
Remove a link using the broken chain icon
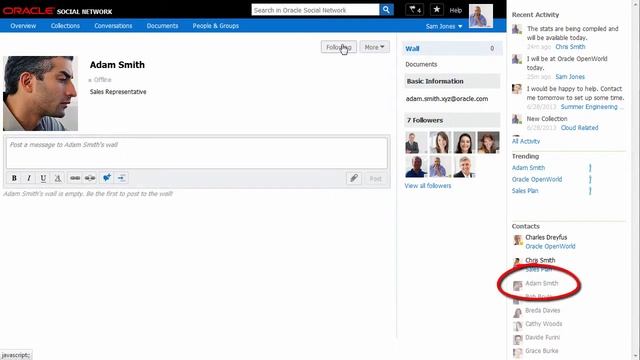[x=90, y=178]
